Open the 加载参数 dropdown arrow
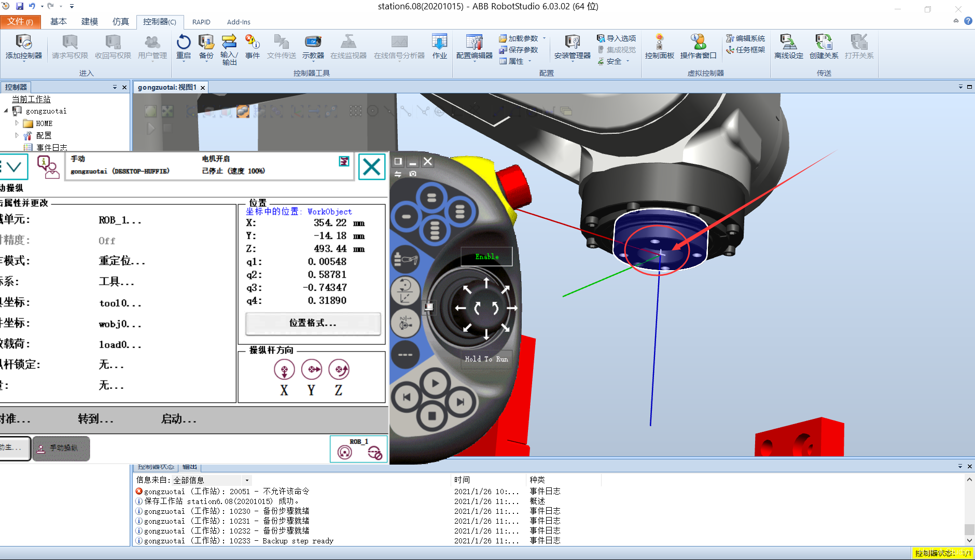Screen dimensions: 975x560 click(x=544, y=38)
